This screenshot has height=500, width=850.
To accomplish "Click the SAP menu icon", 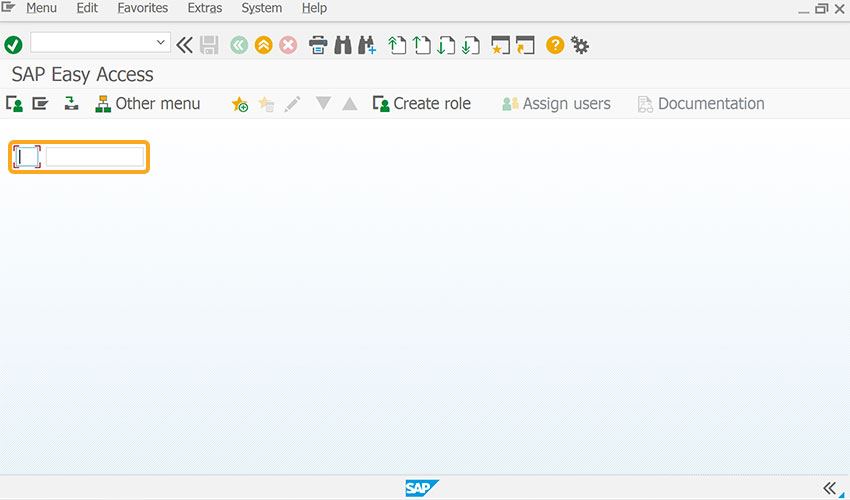I will click(x=40, y=103).
